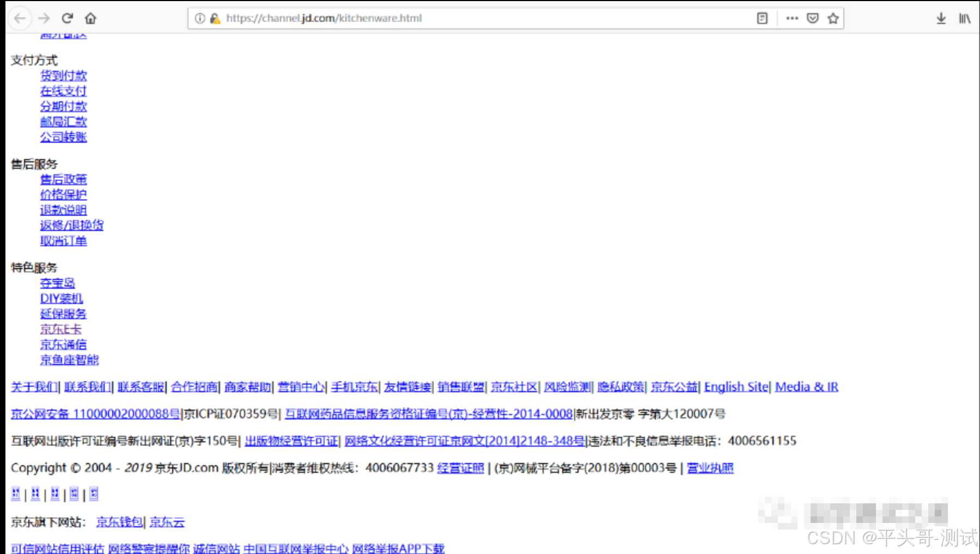The height and width of the screenshot is (554, 980).
Task: Open the 商家帮助 footer link
Action: 248,387
